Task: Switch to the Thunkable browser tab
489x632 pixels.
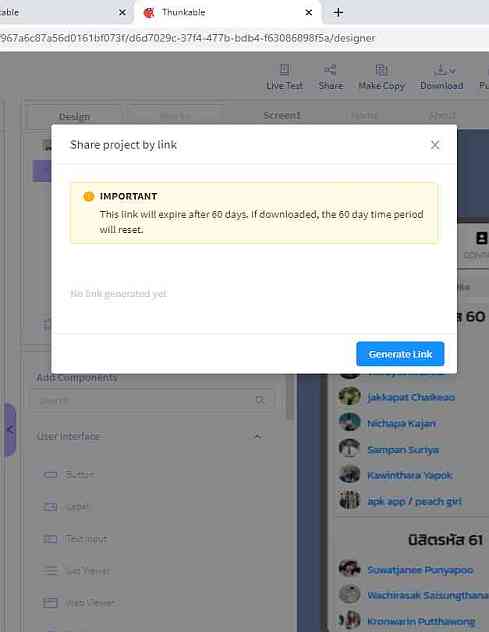Action: [183, 12]
